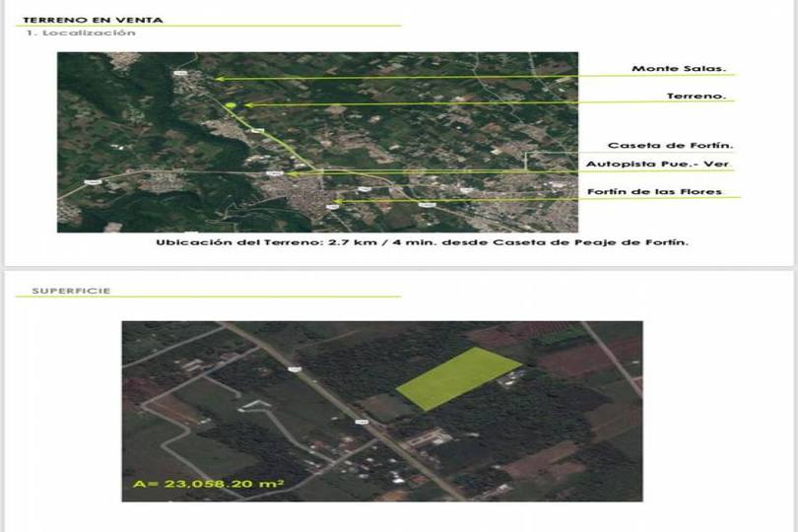798x532 pixels.
Task: Click the TERRENO EN VENTA heading
Action: click(93, 20)
